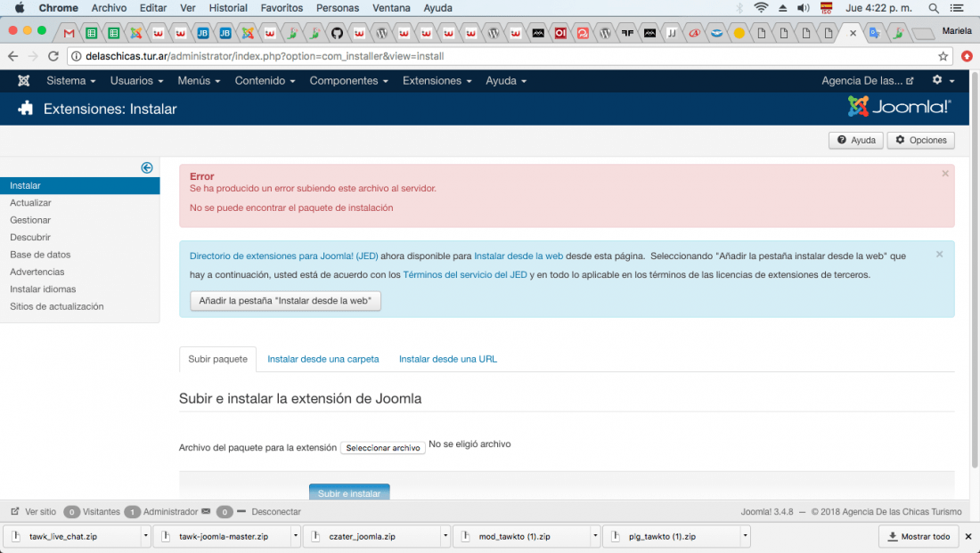Open the Agencia De las... site link
Image resolution: width=980 pixels, height=553 pixels.
[867, 81]
